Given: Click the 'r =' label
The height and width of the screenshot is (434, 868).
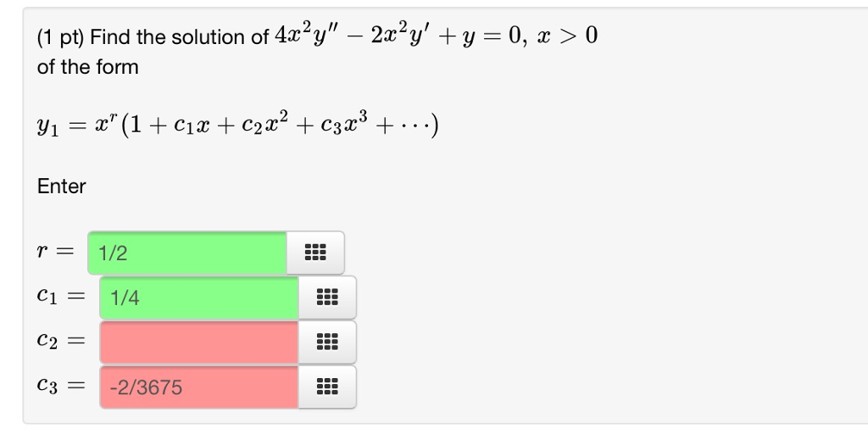Looking at the screenshot, I should 55,253.
